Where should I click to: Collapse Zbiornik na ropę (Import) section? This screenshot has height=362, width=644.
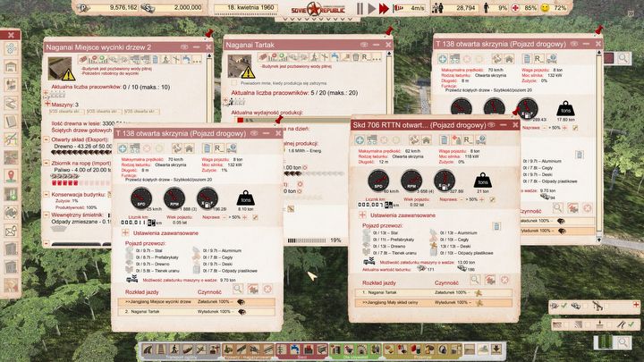(x=47, y=164)
